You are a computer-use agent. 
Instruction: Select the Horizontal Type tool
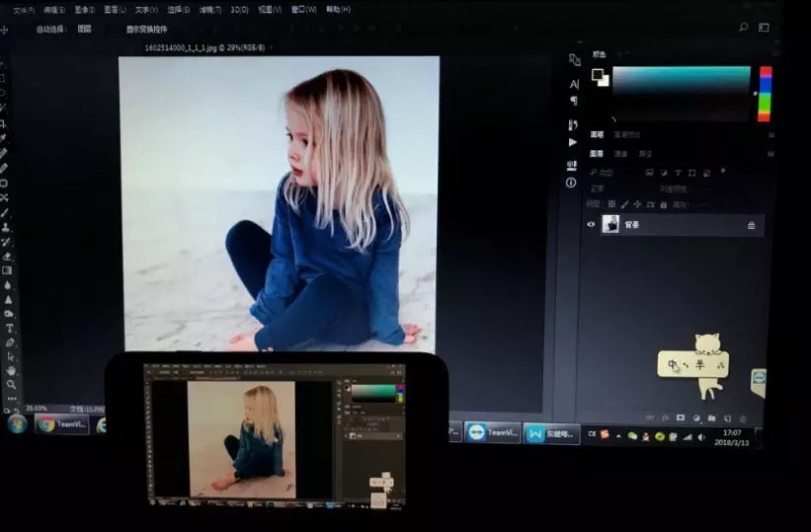[x=9, y=329]
